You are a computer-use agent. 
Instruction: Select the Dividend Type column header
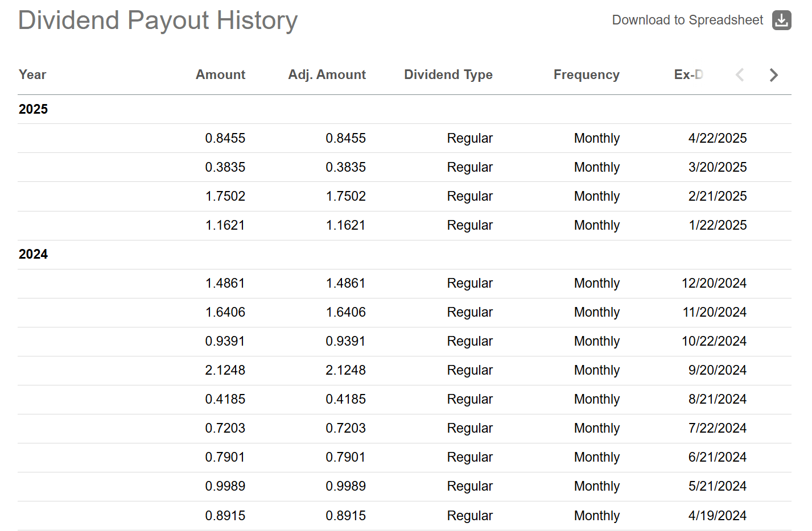point(448,74)
